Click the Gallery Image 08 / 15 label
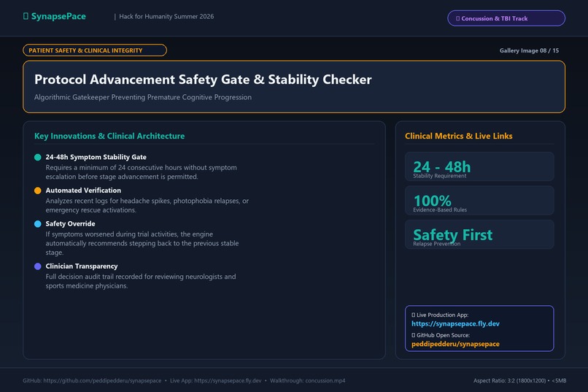Viewport: 588px width, 392px height. coord(529,50)
